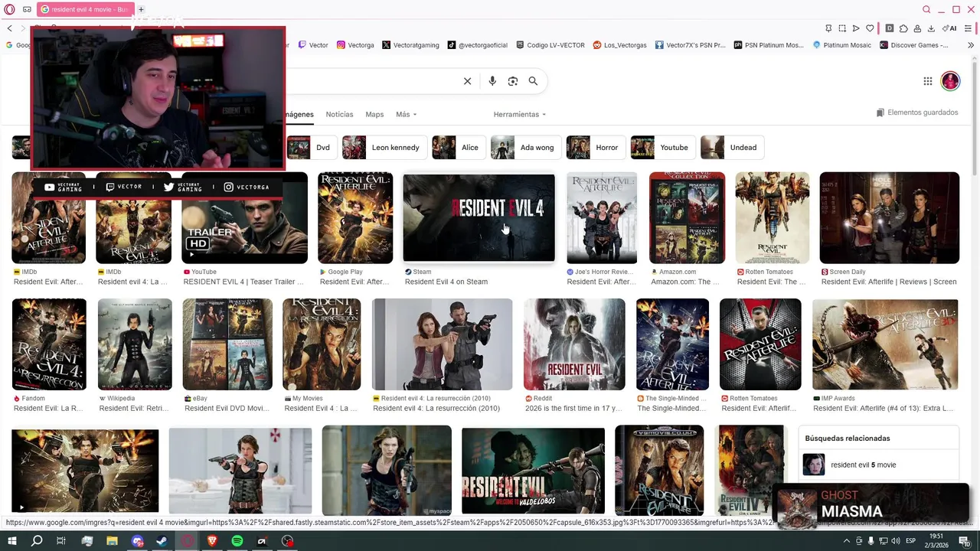
Task: Open Platinum Mosaic bookmark
Action: coord(842,45)
